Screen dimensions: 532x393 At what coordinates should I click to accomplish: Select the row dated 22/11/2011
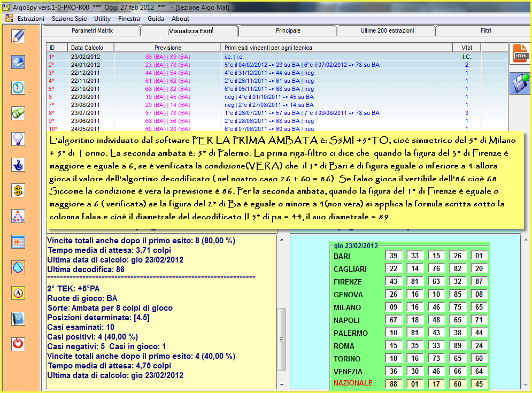pyautogui.click(x=277, y=81)
